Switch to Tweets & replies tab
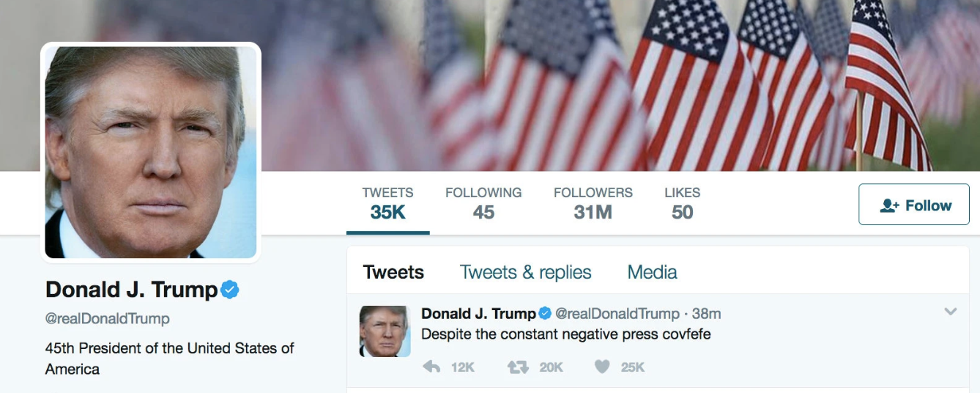The height and width of the screenshot is (393, 980). tap(525, 272)
